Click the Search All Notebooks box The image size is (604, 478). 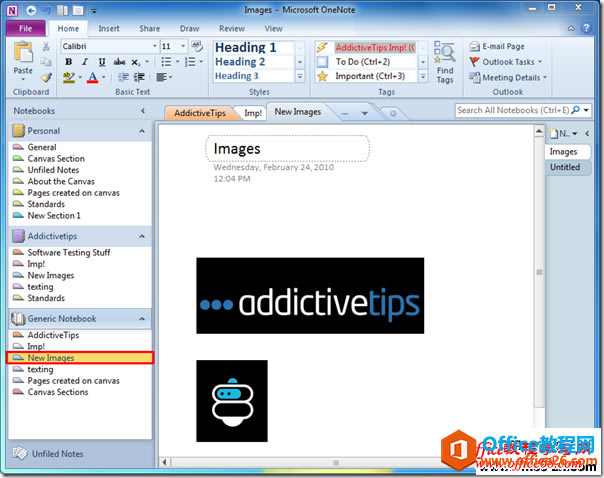pos(513,111)
